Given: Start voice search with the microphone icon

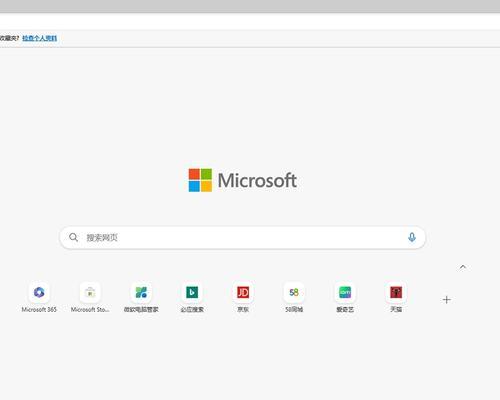Looking at the screenshot, I should click(x=412, y=237).
